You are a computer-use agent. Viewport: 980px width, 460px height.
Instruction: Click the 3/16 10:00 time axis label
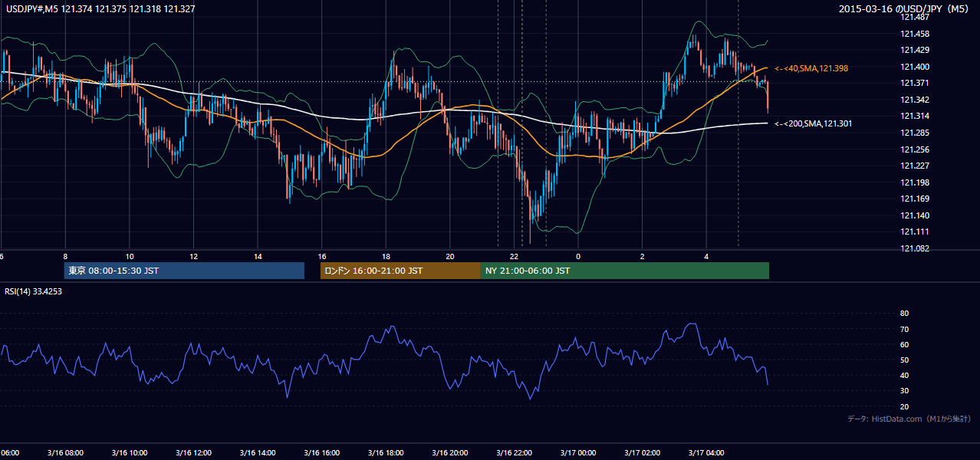128,453
